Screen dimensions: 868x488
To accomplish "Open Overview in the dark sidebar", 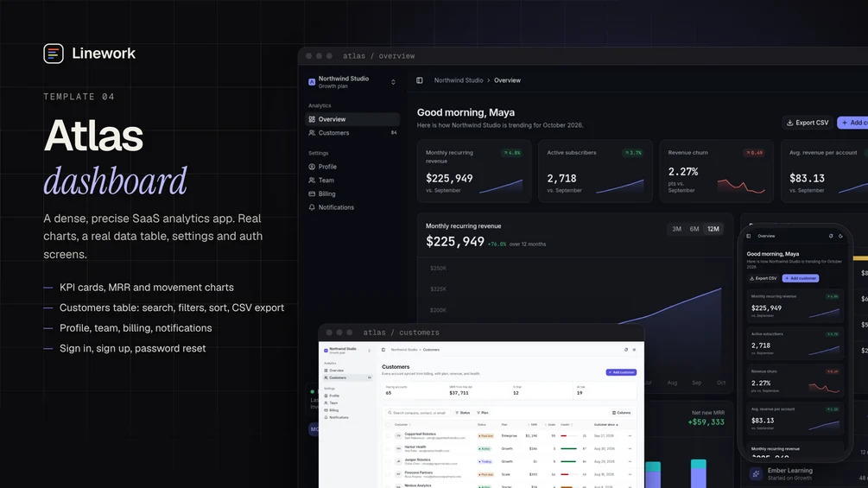I will [x=352, y=119].
